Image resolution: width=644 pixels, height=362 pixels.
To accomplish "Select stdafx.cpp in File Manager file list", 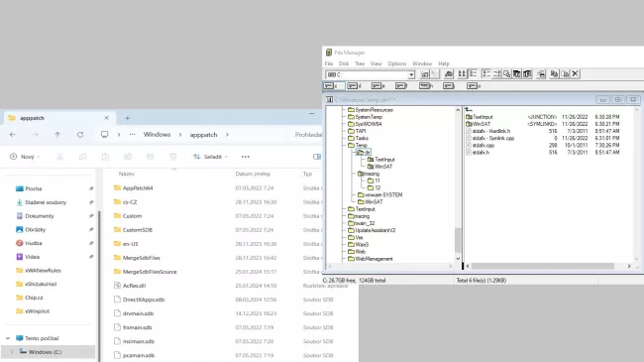I will (483, 145).
